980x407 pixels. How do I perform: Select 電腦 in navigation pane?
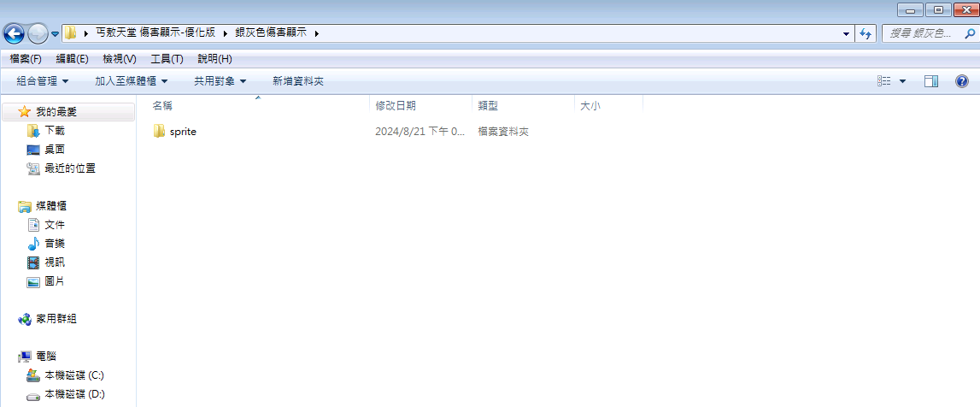(46, 357)
